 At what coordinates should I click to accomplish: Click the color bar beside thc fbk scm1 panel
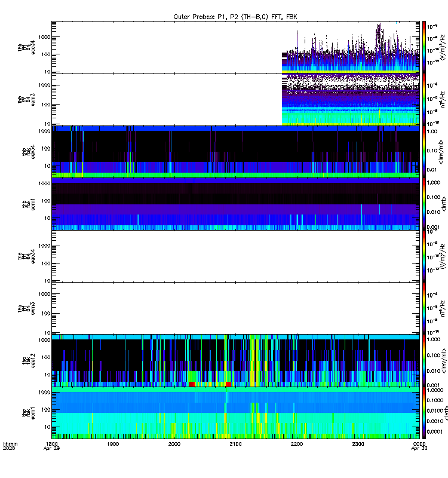424,413
